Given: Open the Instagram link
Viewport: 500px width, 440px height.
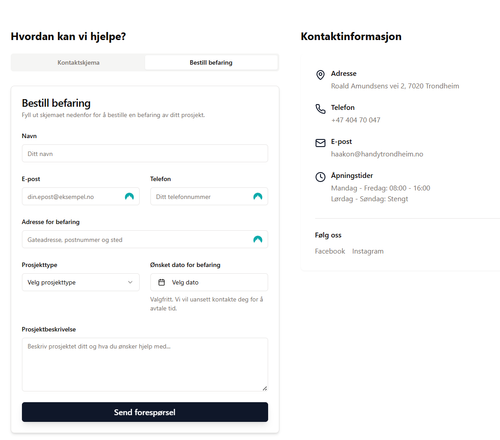Looking at the screenshot, I should click(x=368, y=251).
